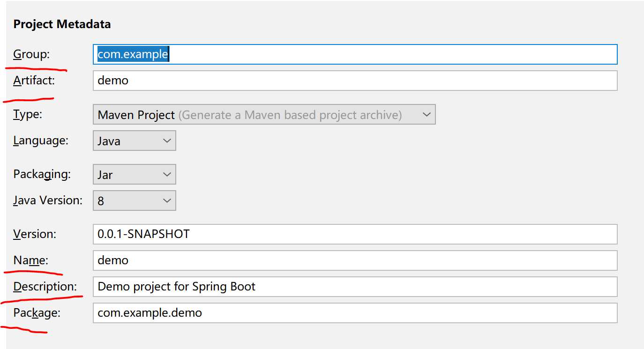The width and height of the screenshot is (644, 349).
Task: Click the Package field com.example.demo
Action: click(x=355, y=313)
